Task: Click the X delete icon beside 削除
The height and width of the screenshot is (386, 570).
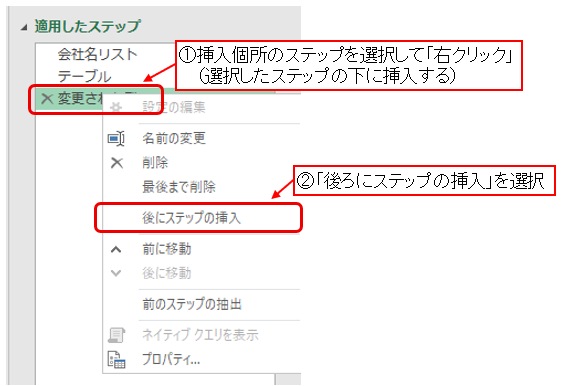Action: coord(117,163)
